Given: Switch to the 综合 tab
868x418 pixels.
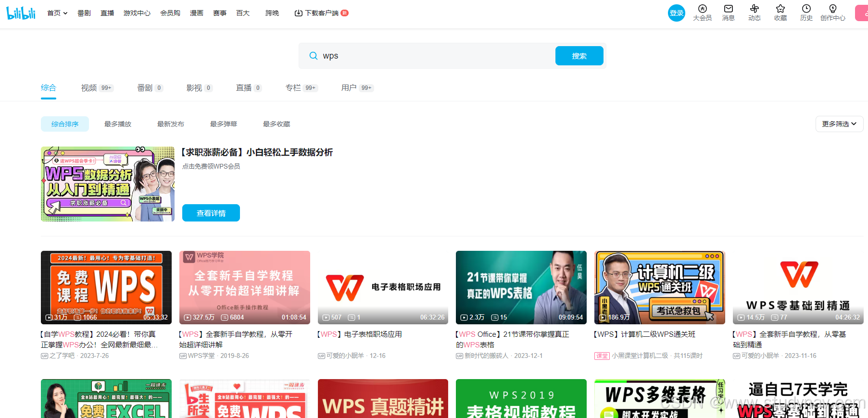Looking at the screenshot, I should pyautogui.click(x=49, y=88).
